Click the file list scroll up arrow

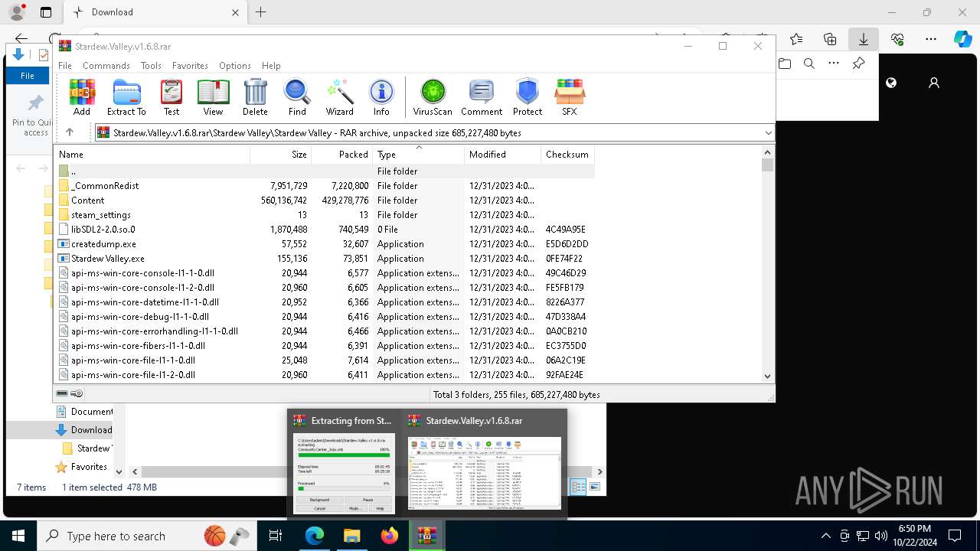768,152
